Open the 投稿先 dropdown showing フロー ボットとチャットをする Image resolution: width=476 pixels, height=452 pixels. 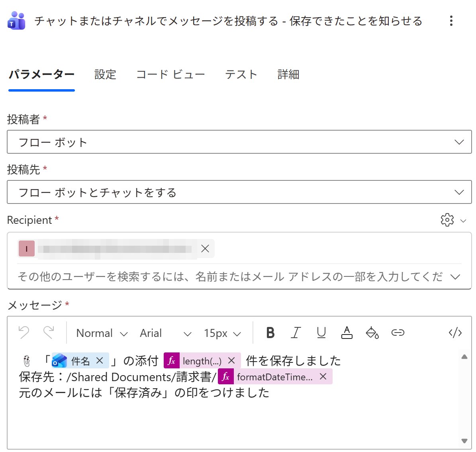coord(239,192)
